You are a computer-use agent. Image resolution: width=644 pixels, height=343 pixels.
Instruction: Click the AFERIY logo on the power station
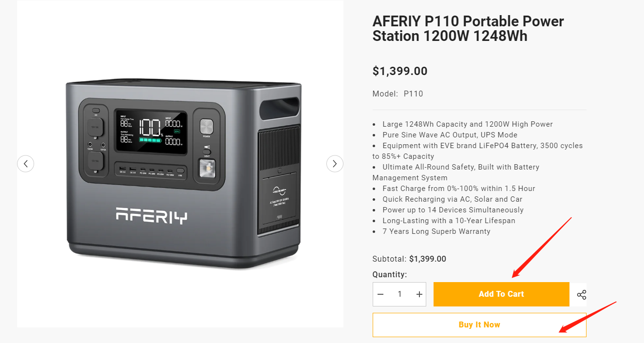(x=152, y=215)
